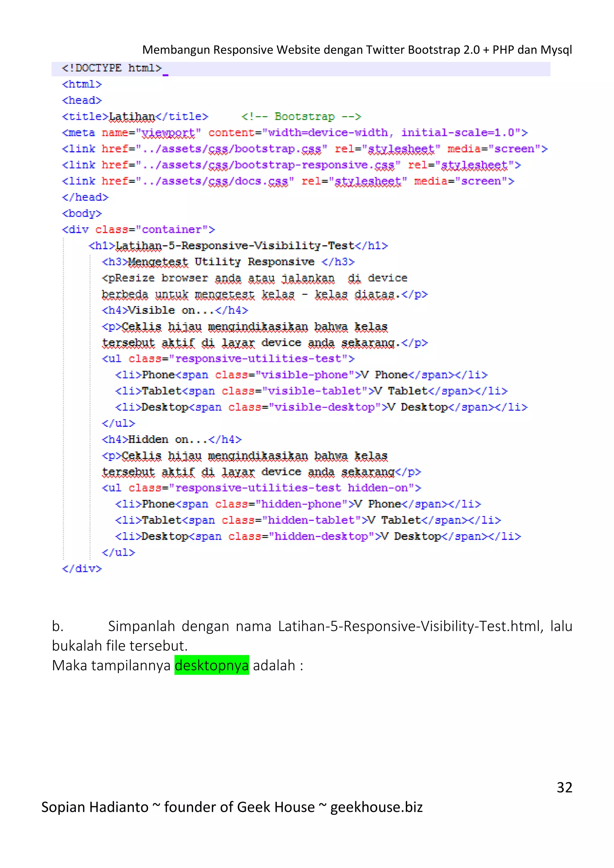The width and height of the screenshot is (614, 868).
Task: Click the 'geekhouse.biz' footer text
Action: click(x=377, y=807)
